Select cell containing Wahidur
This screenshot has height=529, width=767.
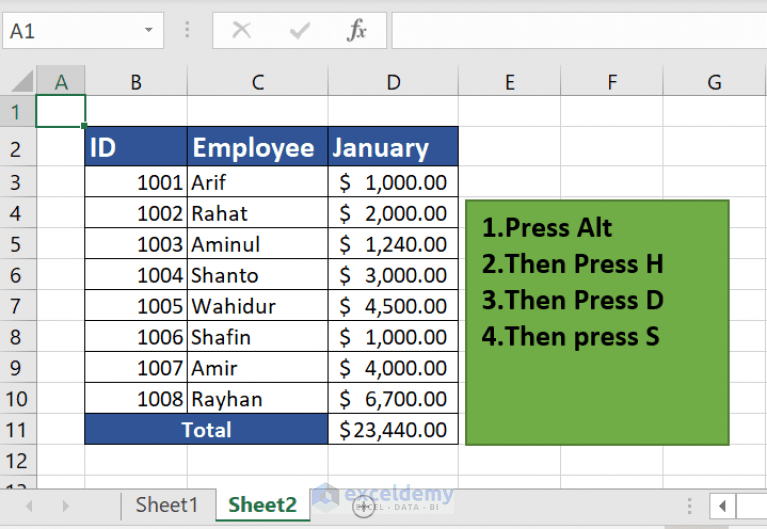pos(258,305)
